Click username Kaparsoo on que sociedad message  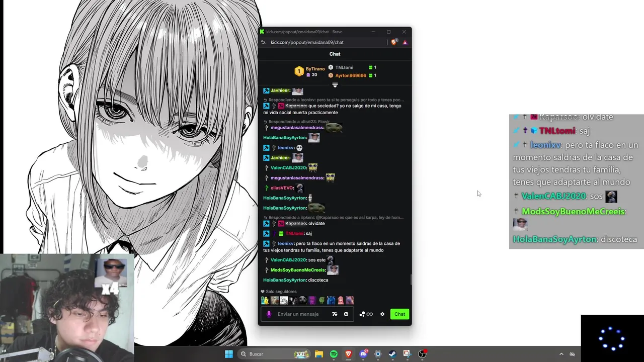click(295, 106)
